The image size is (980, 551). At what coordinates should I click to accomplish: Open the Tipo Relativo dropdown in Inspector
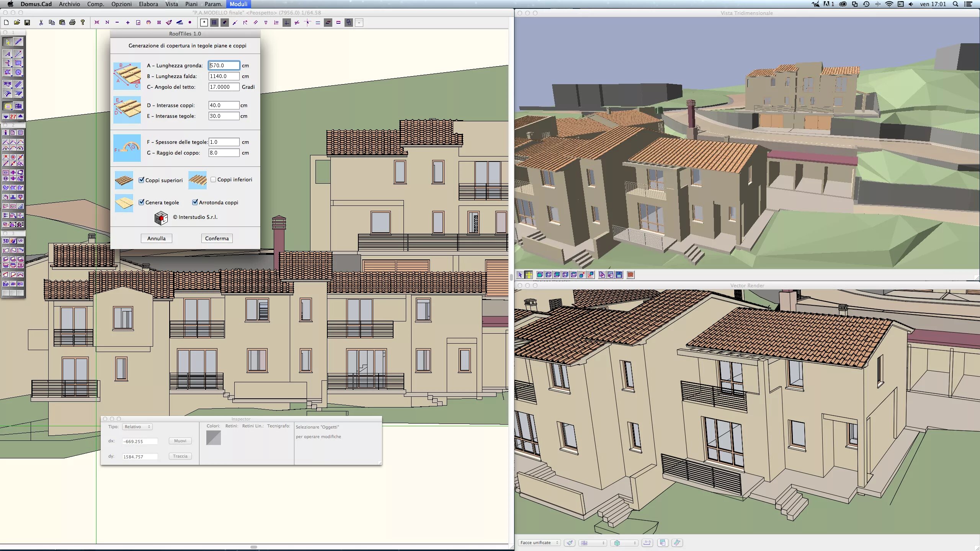point(137,427)
